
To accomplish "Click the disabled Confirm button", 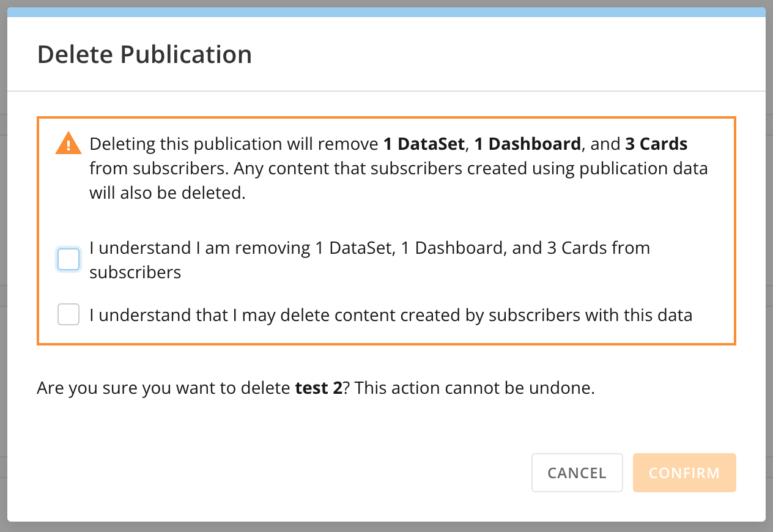I will pos(684,472).
